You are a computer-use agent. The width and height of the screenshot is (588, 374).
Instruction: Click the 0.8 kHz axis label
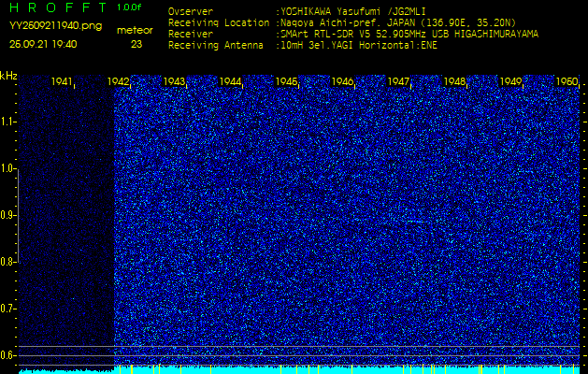pos(7,262)
